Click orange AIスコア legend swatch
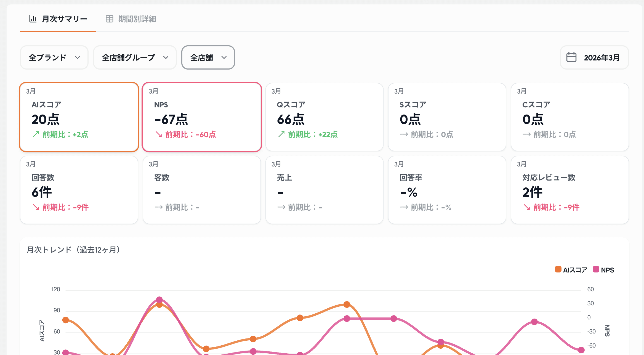The width and height of the screenshot is (644, 355). pos(558,269)
